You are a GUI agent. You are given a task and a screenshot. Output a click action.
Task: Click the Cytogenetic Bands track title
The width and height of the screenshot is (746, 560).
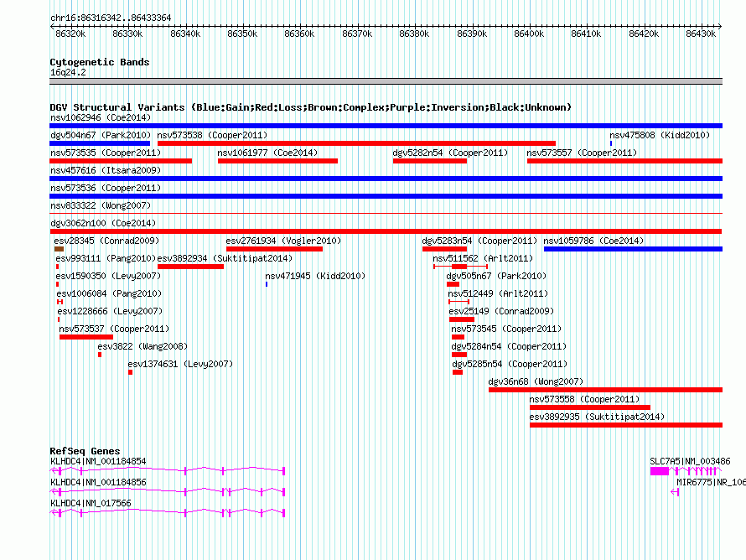pyautogui.click(x=100, y=62)
